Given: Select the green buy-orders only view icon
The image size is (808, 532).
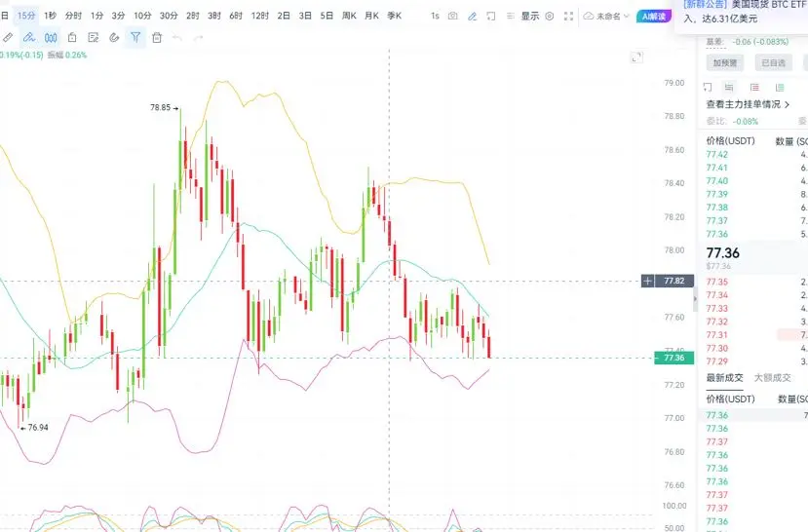Looking at the screenshot, I should click(x=780, y=87).
